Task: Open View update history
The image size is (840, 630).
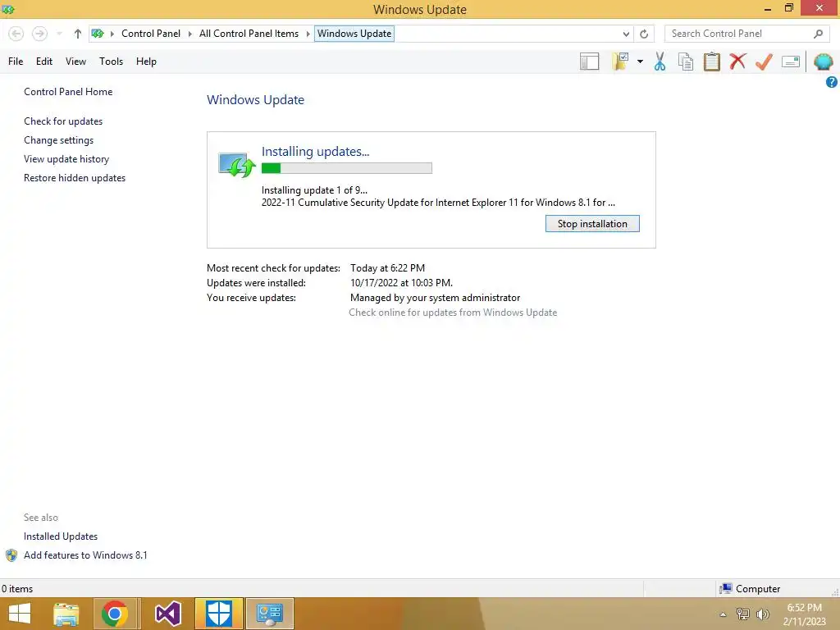Action: coord(66,159)
